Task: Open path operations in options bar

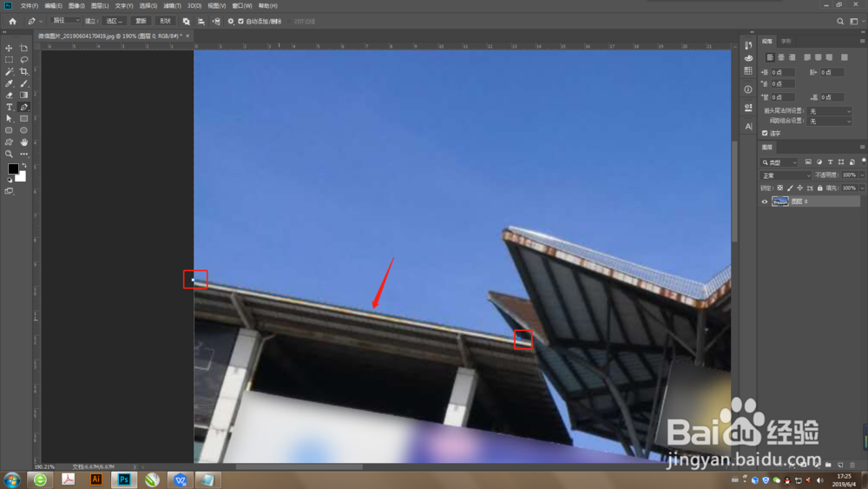Action: tap(186, 21)
